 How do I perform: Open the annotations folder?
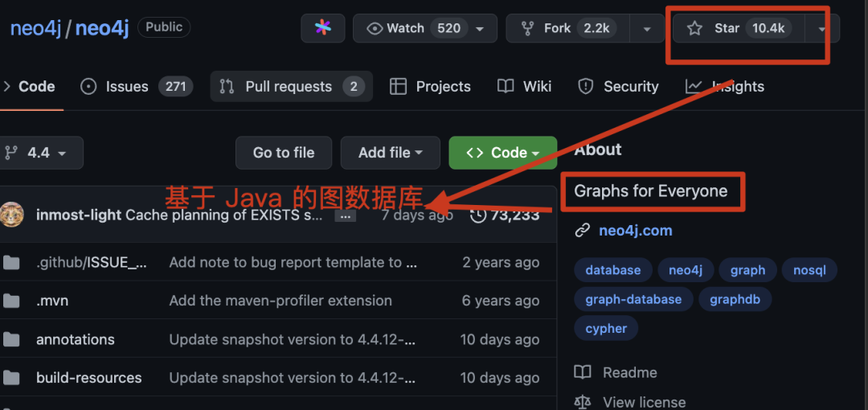(76, 339)
